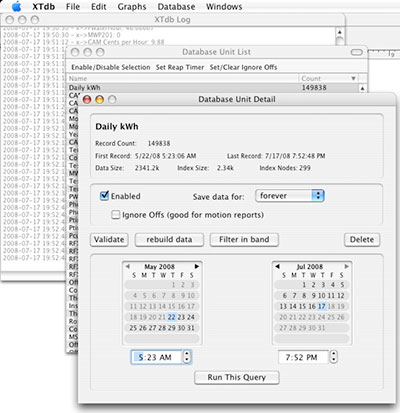Open the Save data for dropdown

[x=289, y=196]
